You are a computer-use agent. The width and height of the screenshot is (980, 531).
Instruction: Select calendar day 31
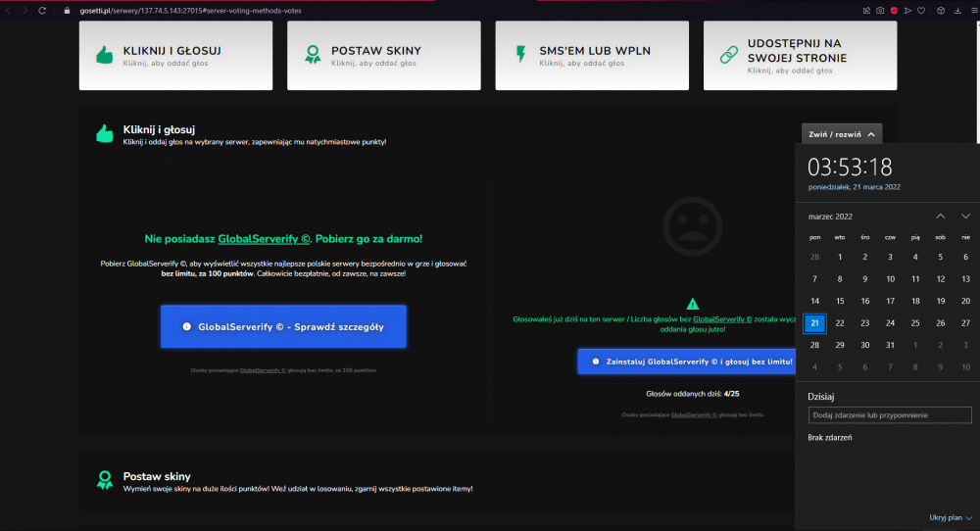pos(890,345)
